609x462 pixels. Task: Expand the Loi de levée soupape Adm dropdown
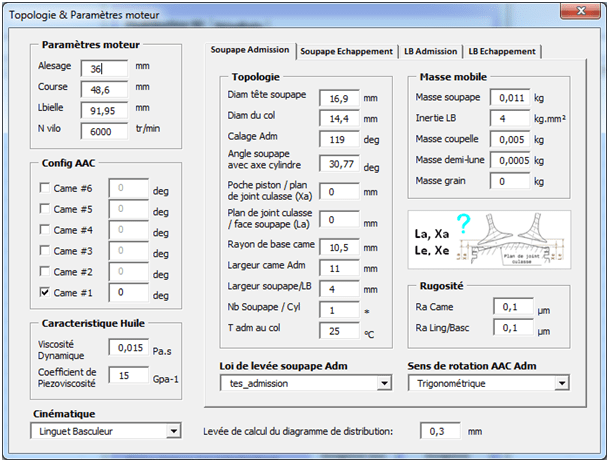click(383, 382)
